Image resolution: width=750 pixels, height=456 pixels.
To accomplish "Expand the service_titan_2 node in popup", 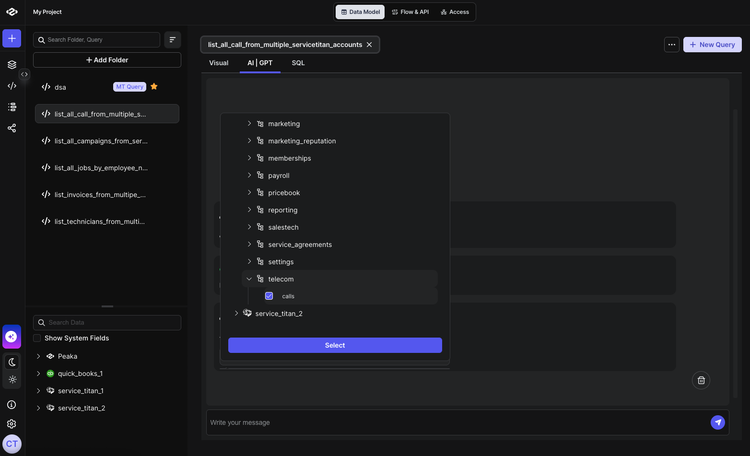I will [237, 313].
